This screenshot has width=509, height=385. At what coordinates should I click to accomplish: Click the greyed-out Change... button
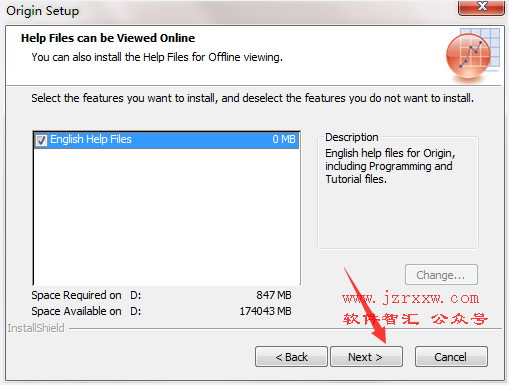pyautogui.click(x=441, y=275)
